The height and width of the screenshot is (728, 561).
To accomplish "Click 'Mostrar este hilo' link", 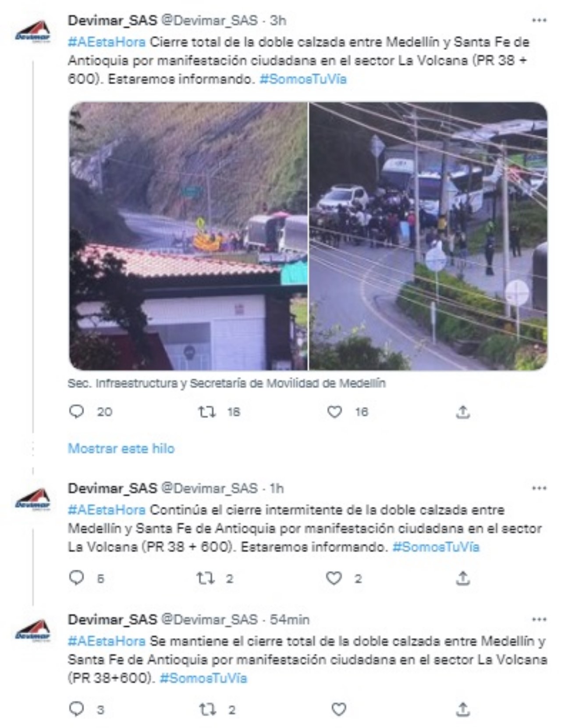I will click(x=121, y=448).
